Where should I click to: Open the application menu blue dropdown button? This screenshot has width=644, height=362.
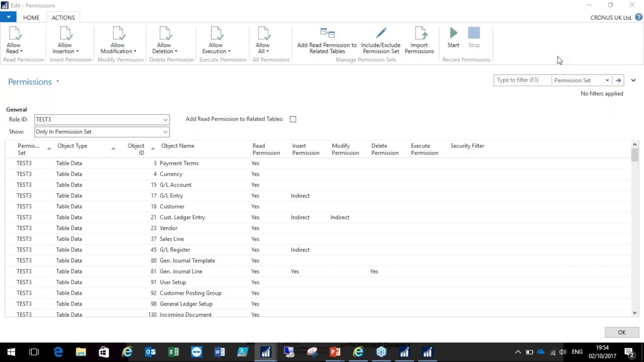[x=9, y=17]
